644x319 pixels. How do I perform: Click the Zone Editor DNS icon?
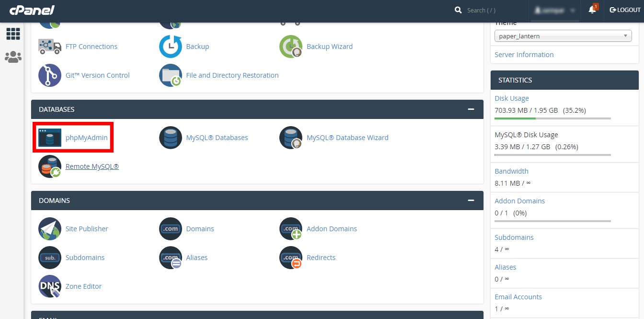(50, 286)
